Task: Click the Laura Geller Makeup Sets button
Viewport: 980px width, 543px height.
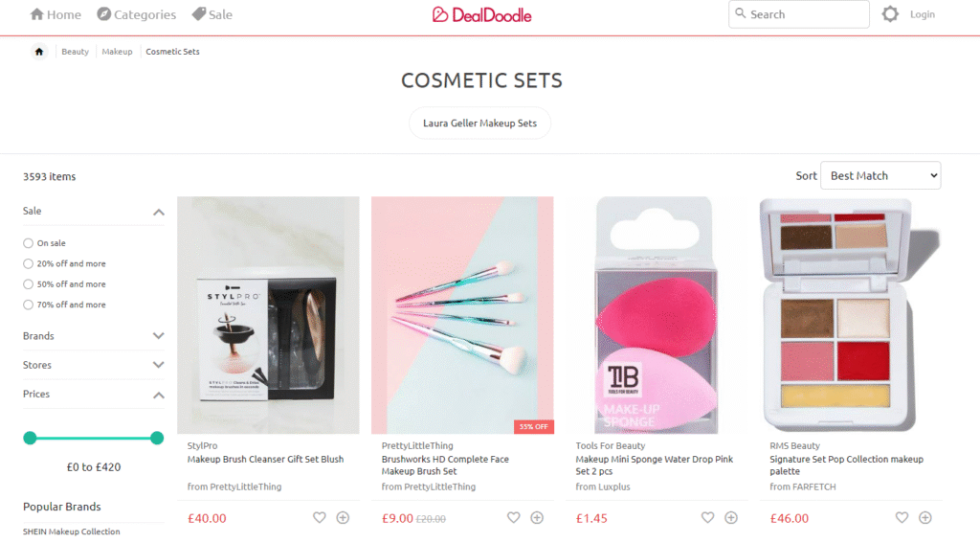Action: 480,124
